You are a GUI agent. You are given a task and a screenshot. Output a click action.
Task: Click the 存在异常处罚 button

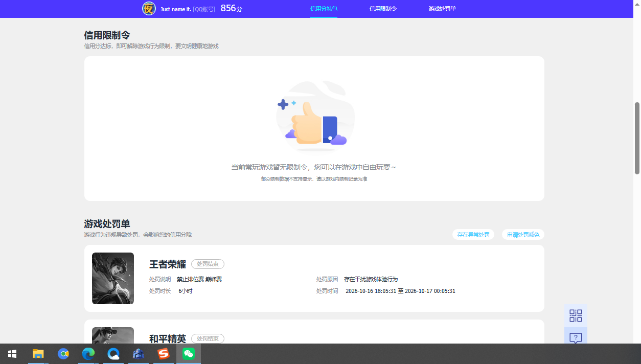473,235
